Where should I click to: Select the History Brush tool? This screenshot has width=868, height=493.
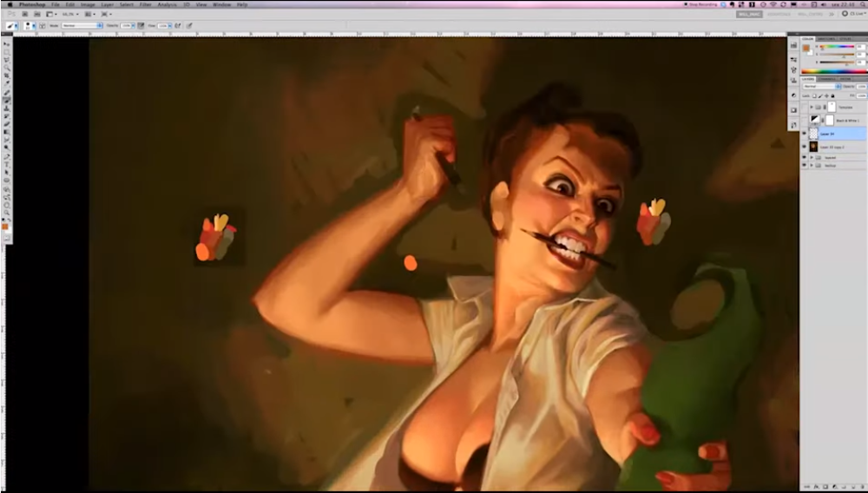pos(7,116)
